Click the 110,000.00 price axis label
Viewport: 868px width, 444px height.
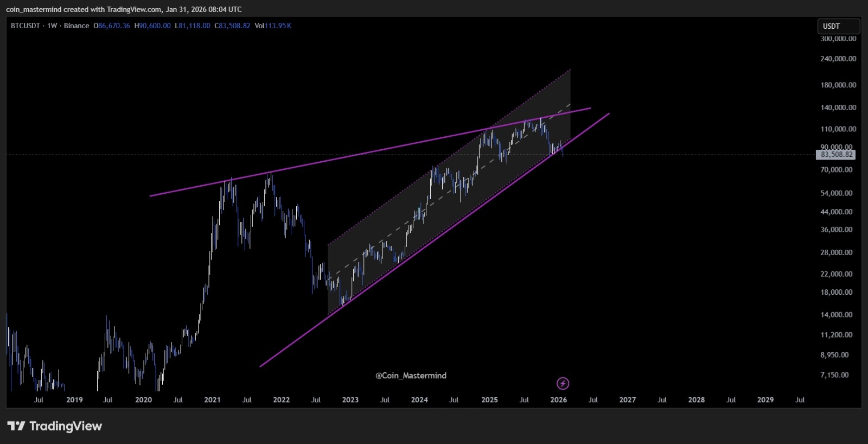click(x=838, y=129)
